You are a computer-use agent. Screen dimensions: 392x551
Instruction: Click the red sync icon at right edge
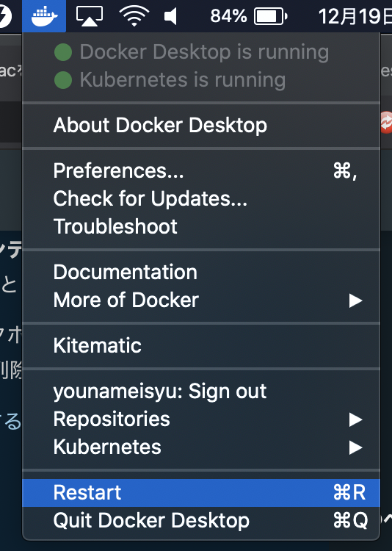tap(386, 122)
